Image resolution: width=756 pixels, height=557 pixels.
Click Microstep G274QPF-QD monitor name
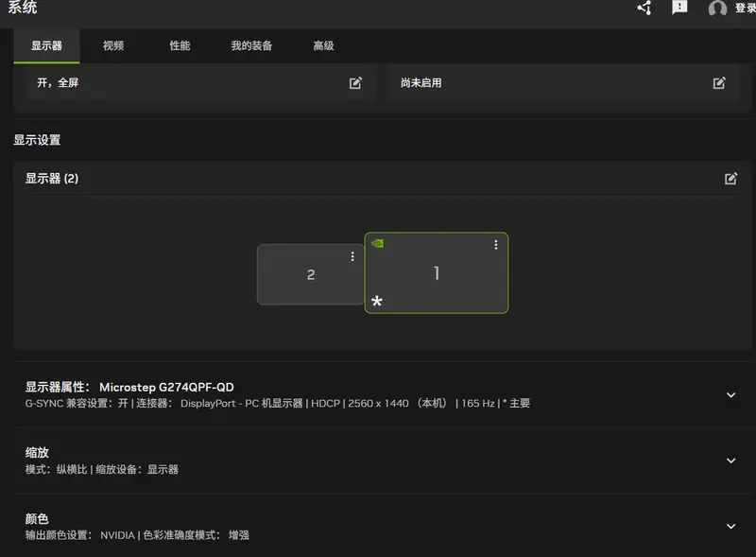coord(166,387)
